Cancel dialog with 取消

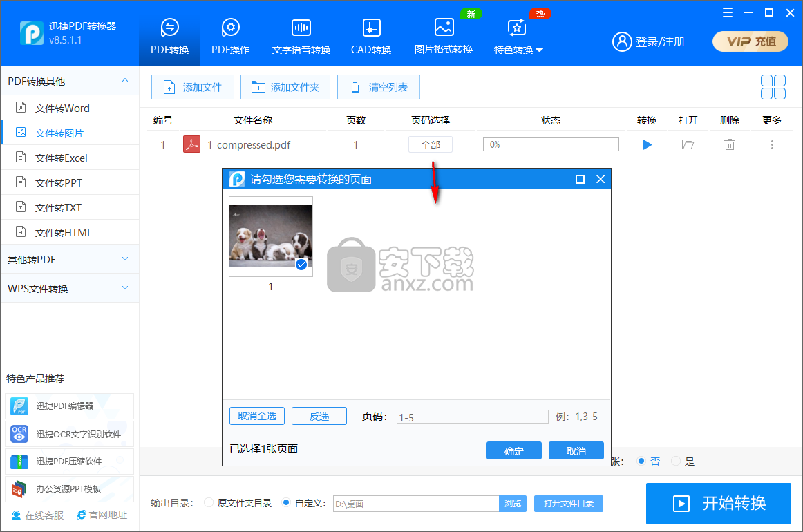click(x=576, y=450)
